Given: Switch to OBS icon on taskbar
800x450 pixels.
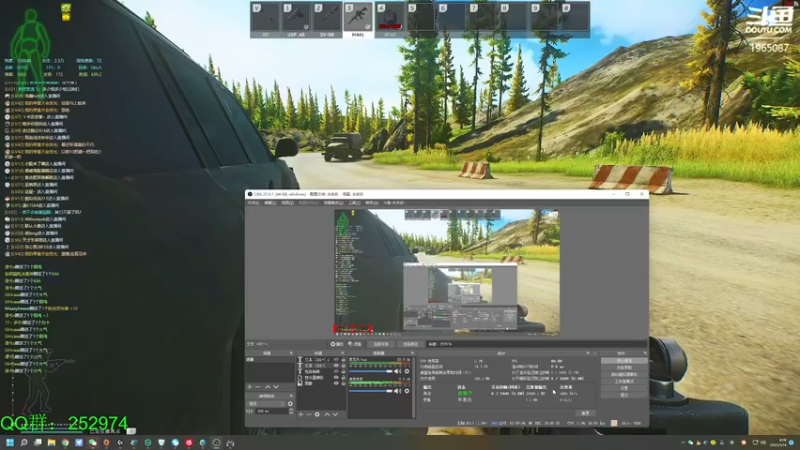Looking at the screenshot, I should point(216,442).
